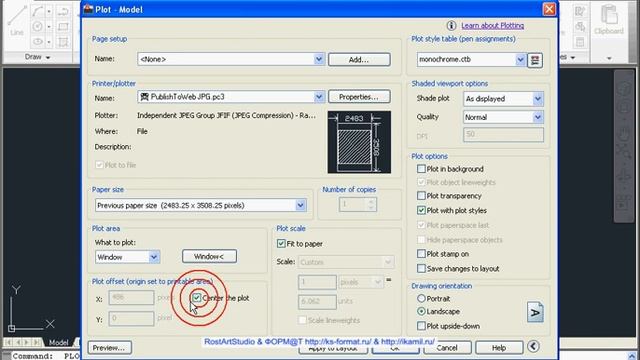Click the Cancel button
The height and width of the screenshot is (360, 640).
click(447, 348)
